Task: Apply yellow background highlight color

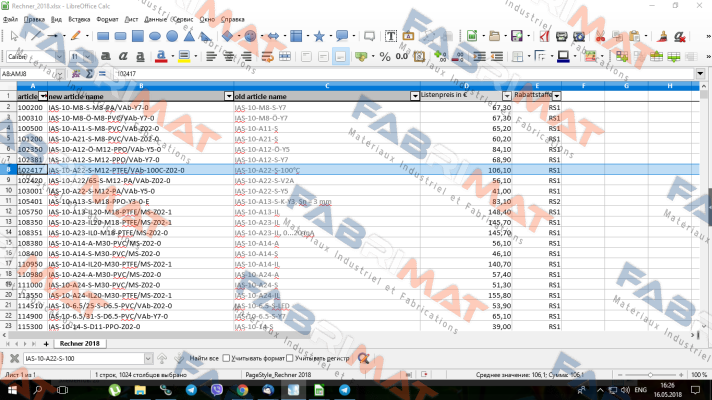Action: [184, 56]
